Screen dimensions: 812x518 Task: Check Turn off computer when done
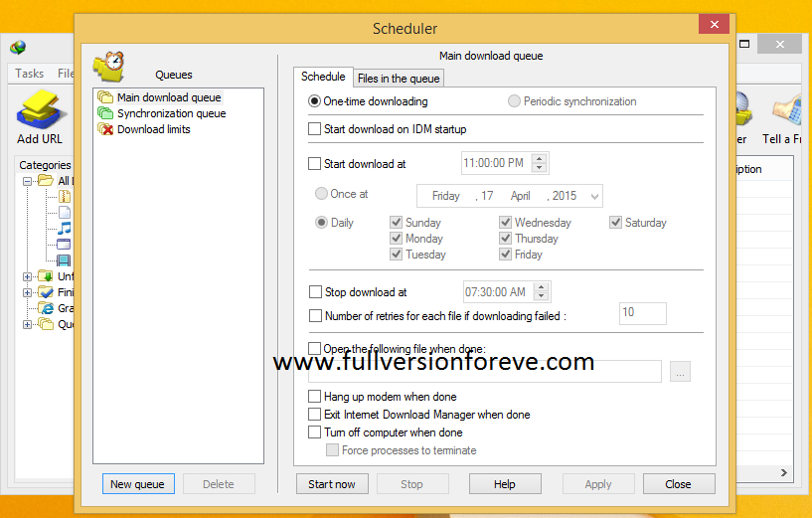(314, 432)
